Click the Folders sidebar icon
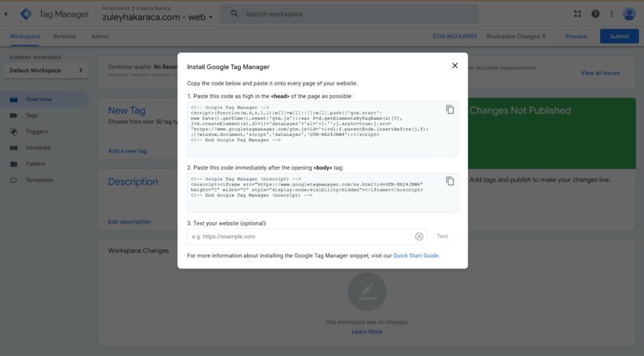 (x=14, y=164)
